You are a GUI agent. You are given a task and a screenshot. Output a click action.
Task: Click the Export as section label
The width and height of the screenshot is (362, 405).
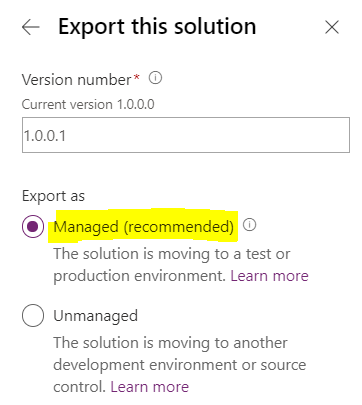[53, 196]
